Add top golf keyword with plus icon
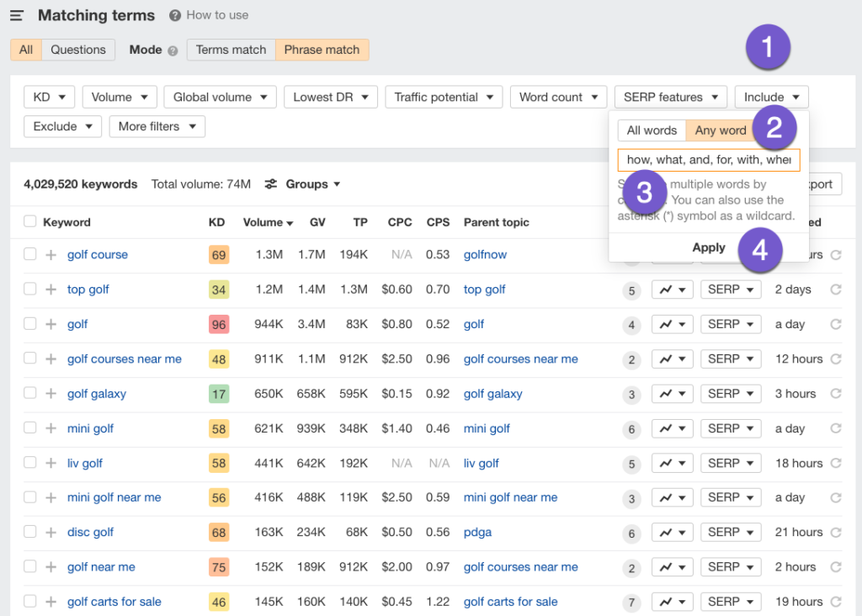The height and width of the screenshot is (616, 862). [51, 289]
